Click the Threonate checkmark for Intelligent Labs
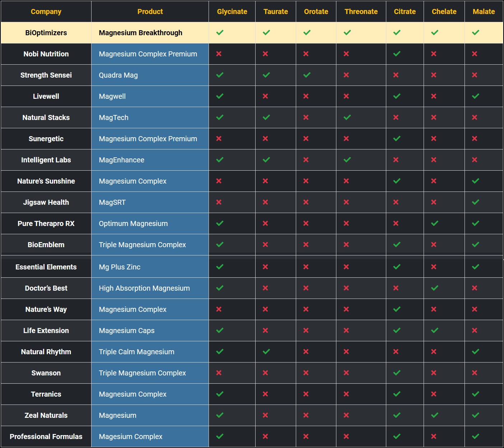 point(347,160)
